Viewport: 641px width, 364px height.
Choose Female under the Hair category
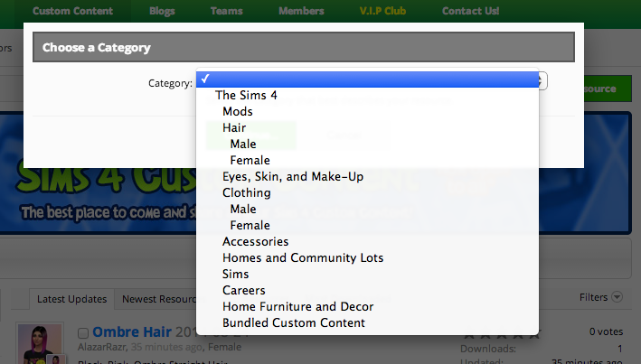(367, 160)
